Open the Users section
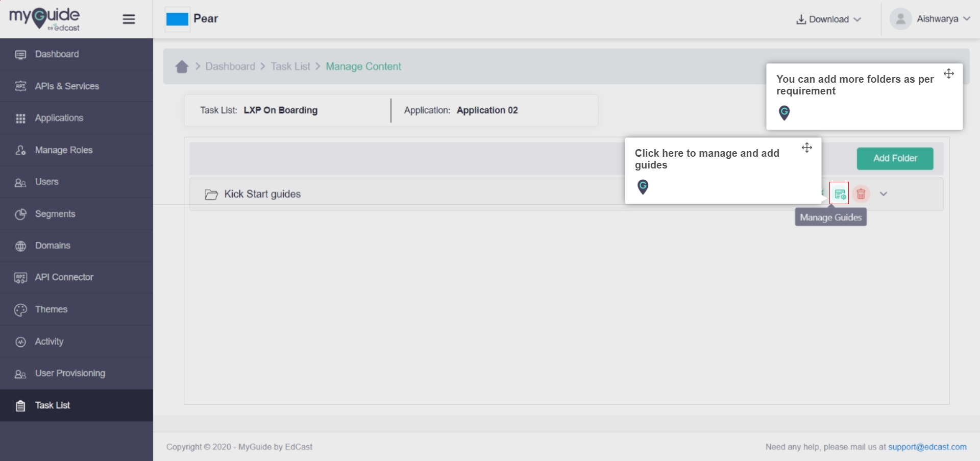The height and width of the screenshot is (461, 980). click(77, 182)
